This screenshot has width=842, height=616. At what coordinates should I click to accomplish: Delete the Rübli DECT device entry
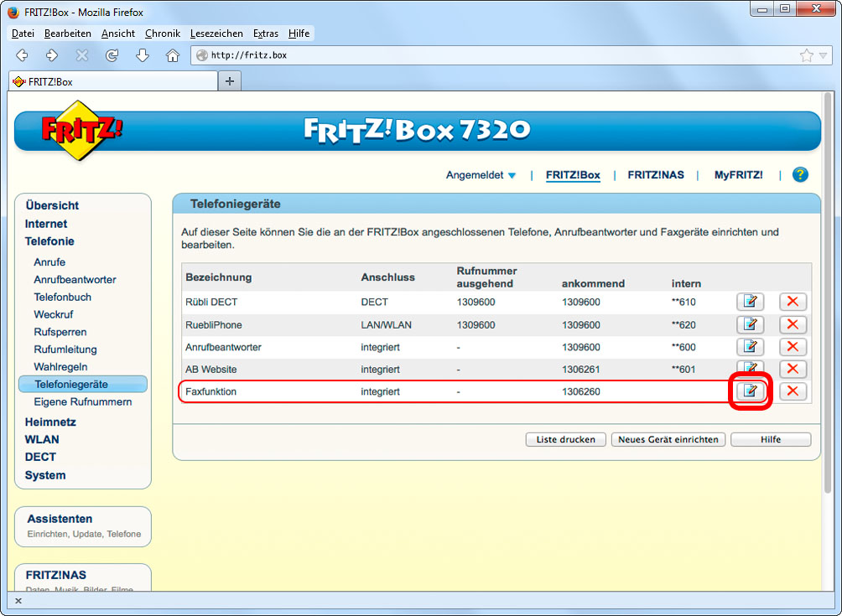[793, 302]
